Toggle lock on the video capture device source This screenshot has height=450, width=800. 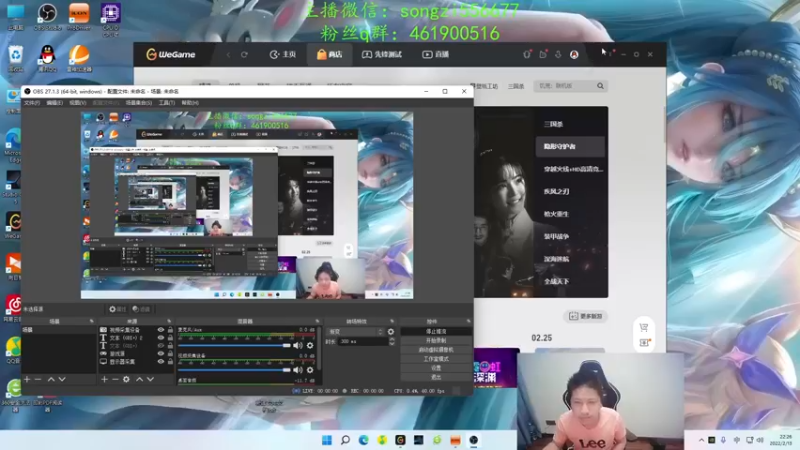click(x=170, y=330)
